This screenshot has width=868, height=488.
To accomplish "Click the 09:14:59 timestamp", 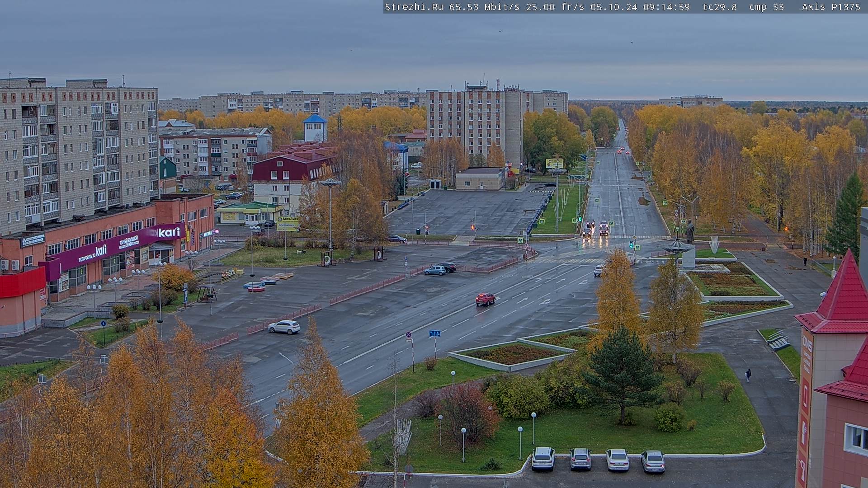I will [x=666, y=7].
